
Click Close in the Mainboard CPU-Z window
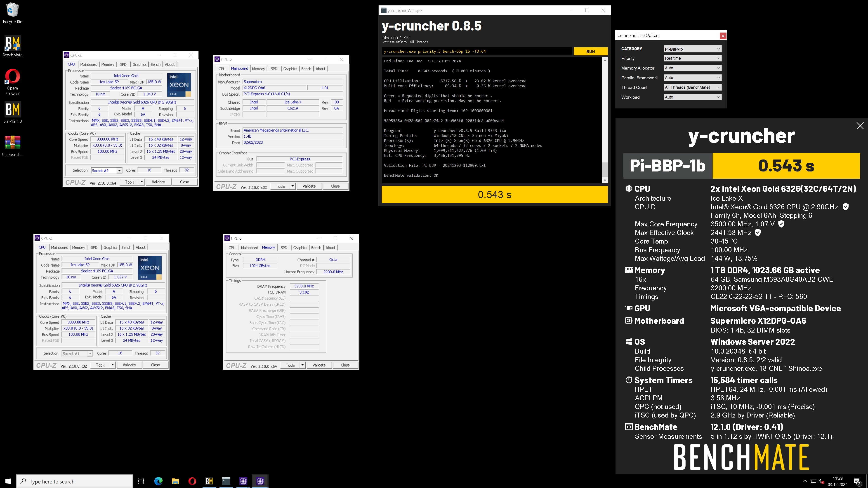point(335,186)
